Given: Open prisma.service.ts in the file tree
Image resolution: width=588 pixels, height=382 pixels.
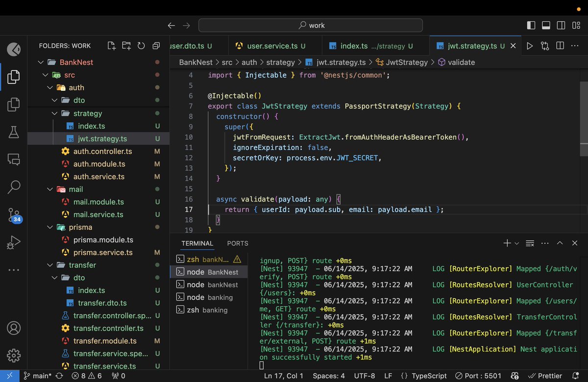Looking at the screenshot, I should pos(98,253).
